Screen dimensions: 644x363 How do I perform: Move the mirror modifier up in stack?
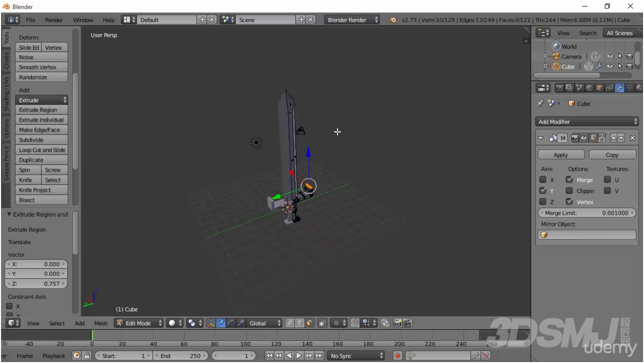[614, 138]
